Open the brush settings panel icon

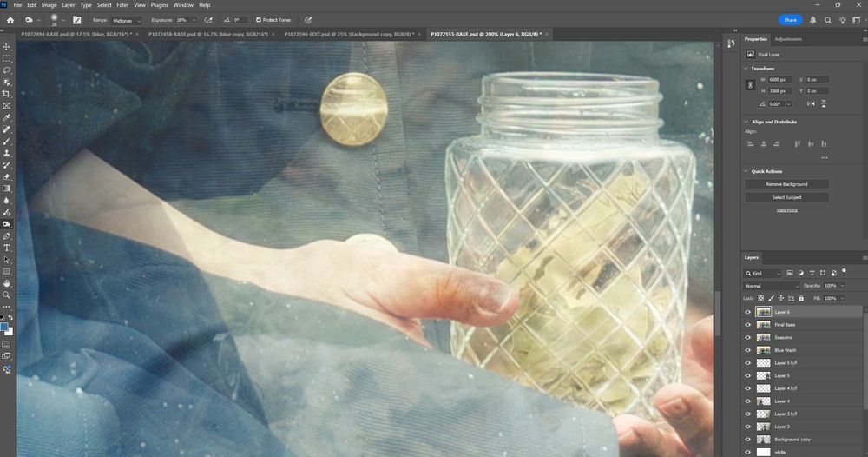[77, 20]
